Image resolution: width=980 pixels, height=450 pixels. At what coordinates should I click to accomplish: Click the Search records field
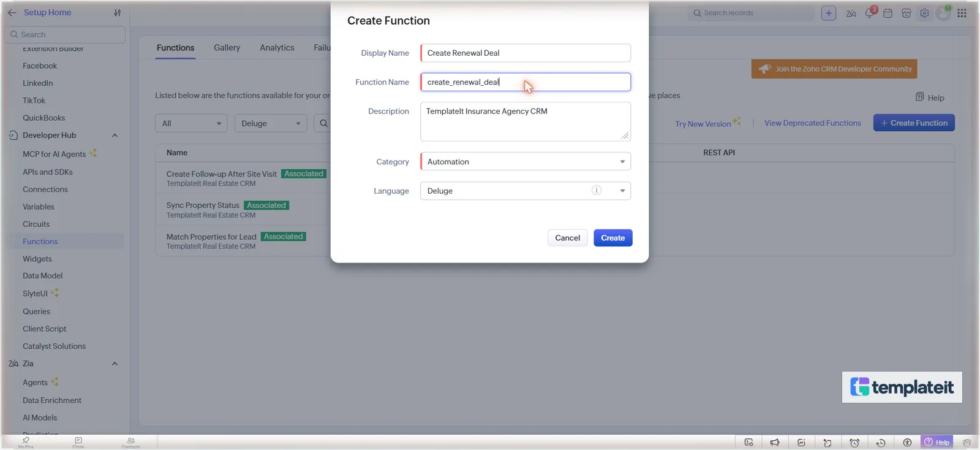(x=752, y=13)
